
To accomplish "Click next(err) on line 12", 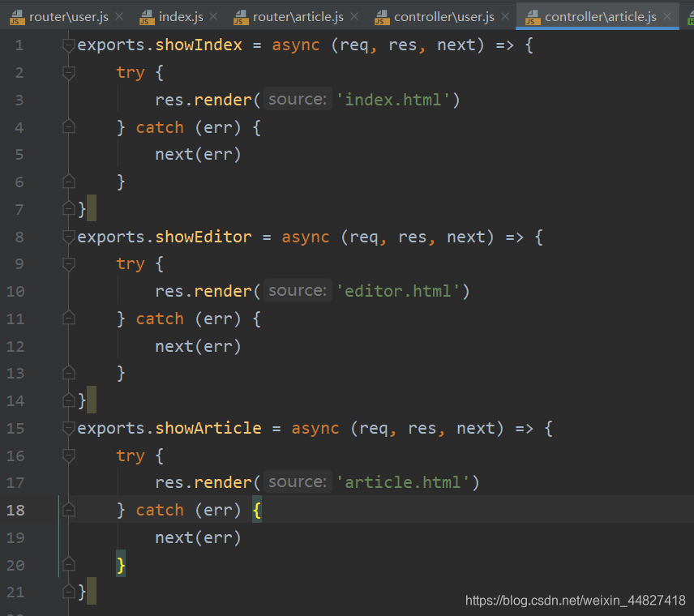I will 199,346.
